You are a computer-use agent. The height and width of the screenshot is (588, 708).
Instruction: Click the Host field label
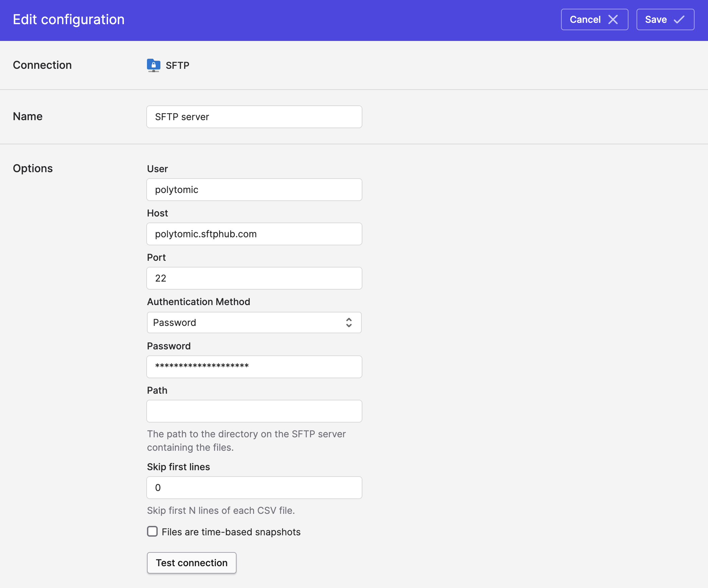point(157,213)
